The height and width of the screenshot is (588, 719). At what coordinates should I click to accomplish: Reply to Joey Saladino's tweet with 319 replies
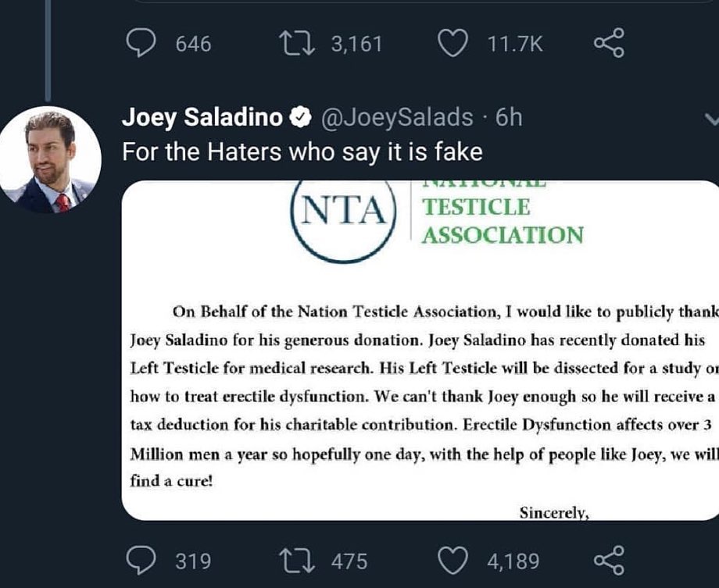[x=141, y=560]
